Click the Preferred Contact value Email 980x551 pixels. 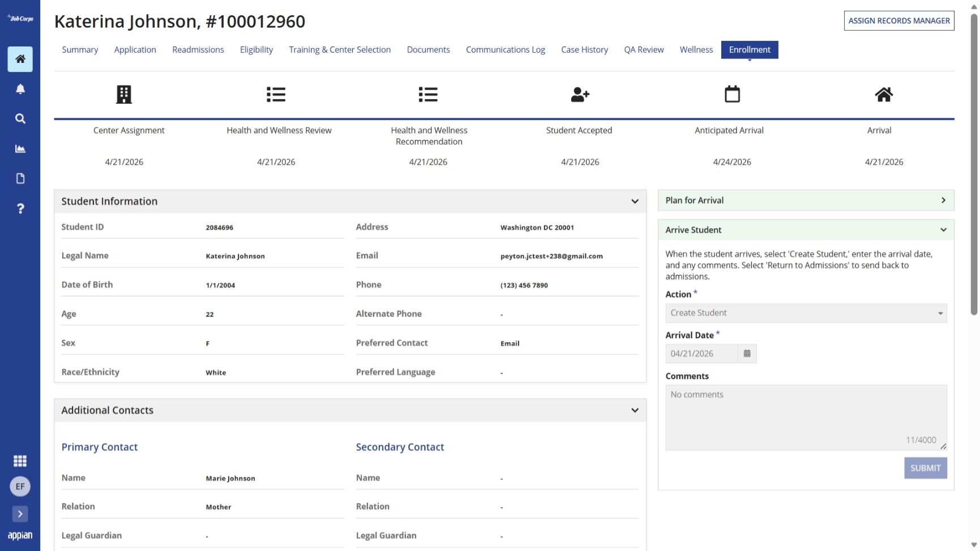tap(510, 344)
